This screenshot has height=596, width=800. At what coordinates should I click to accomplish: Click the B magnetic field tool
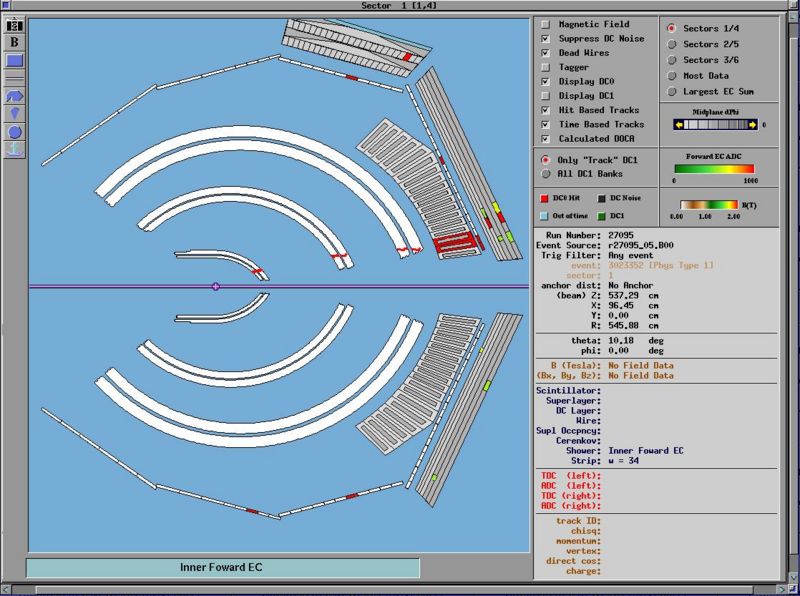(x=14, y=42)
